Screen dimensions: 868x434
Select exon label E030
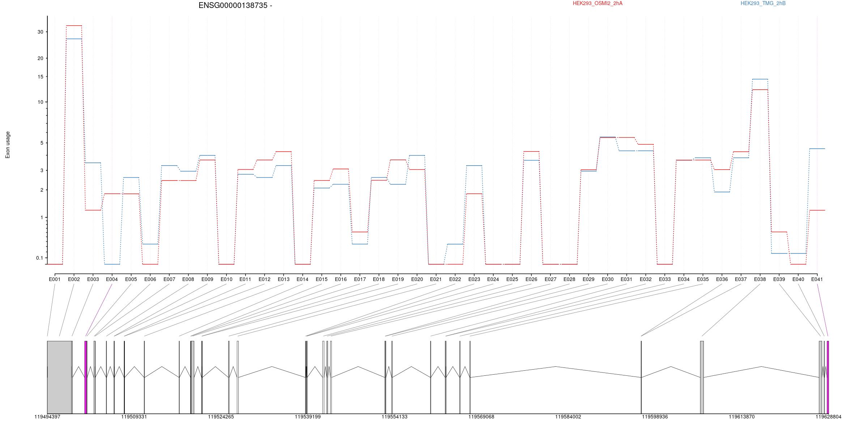[608, 279]
